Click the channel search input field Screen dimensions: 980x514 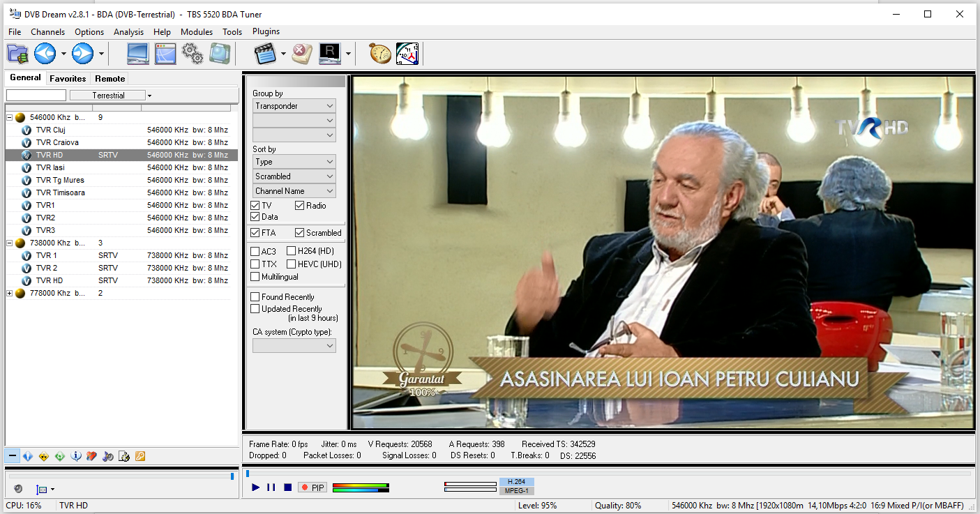click(36, 96)
